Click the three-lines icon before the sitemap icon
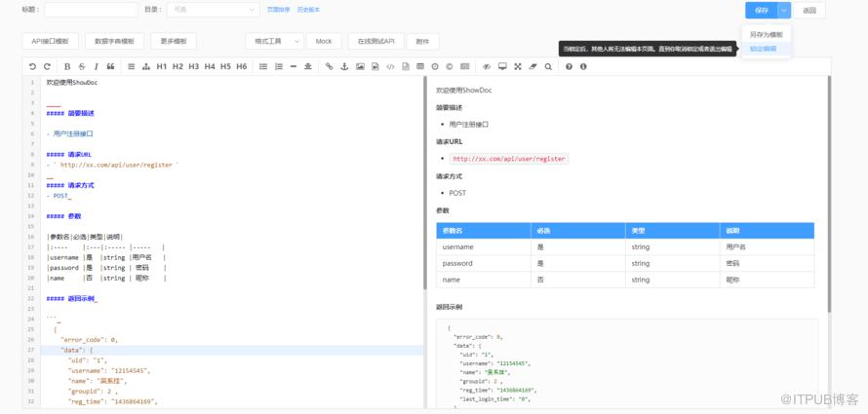 [132, 66]
